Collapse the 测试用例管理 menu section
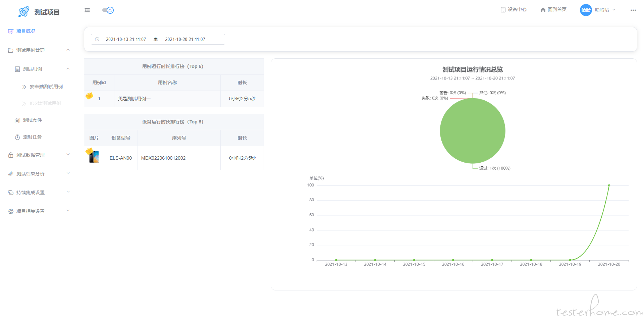 [68, 50]
